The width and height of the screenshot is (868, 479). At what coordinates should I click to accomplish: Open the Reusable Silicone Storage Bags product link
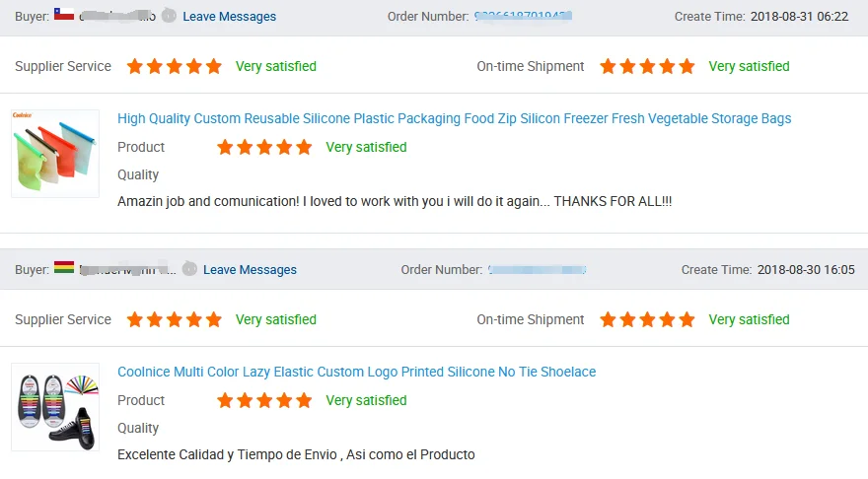(x=454, y=119)
